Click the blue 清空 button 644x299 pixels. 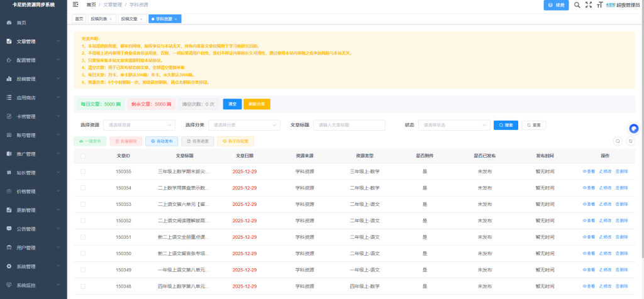click(233, 104)
